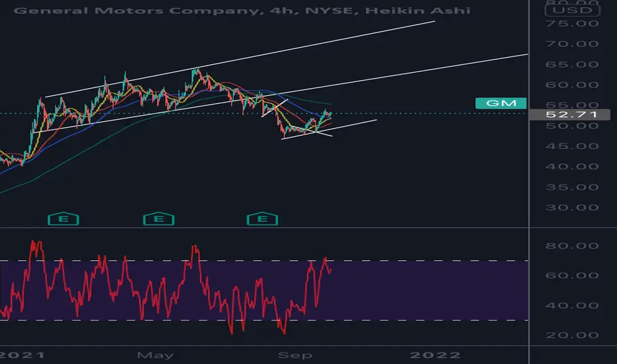Click the first earnings E marker
Screen dimensions: 617x364
click(64, 219)
